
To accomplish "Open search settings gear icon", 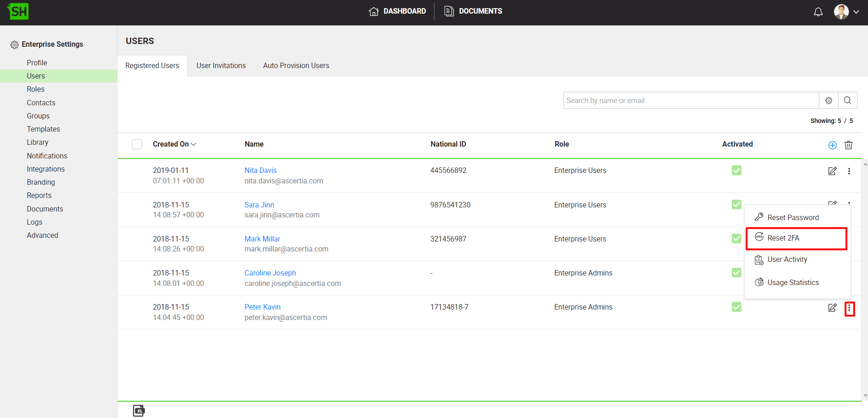I will [829, 100].
